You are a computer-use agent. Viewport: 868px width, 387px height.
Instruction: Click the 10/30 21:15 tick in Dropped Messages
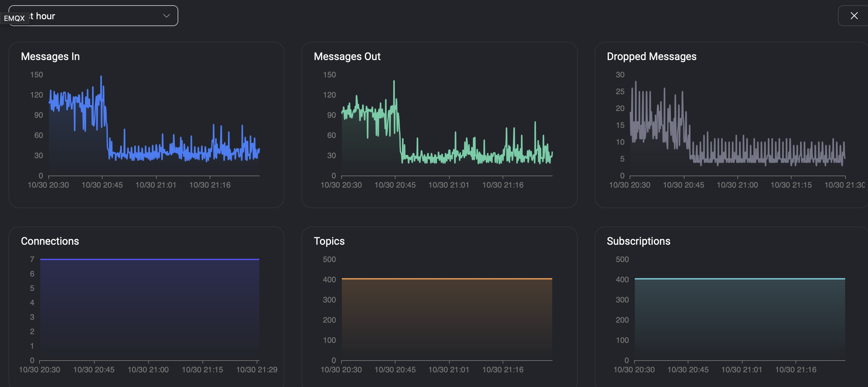click(x=791, y=185)
